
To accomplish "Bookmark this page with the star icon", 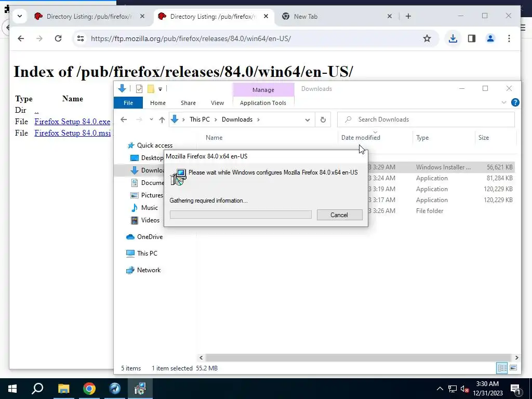I will [x=427, y=38].
